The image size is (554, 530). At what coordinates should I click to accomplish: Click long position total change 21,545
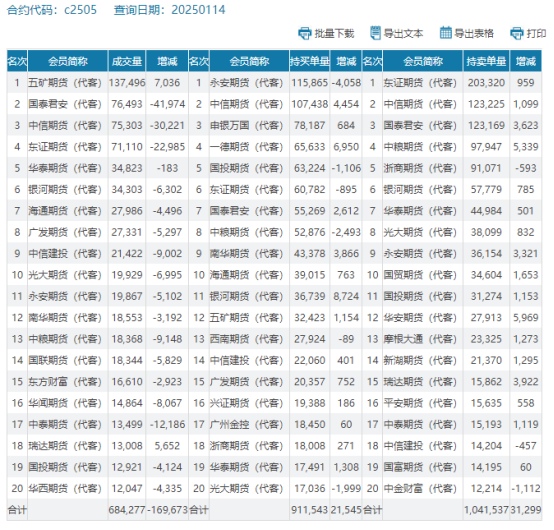(346, 510)
